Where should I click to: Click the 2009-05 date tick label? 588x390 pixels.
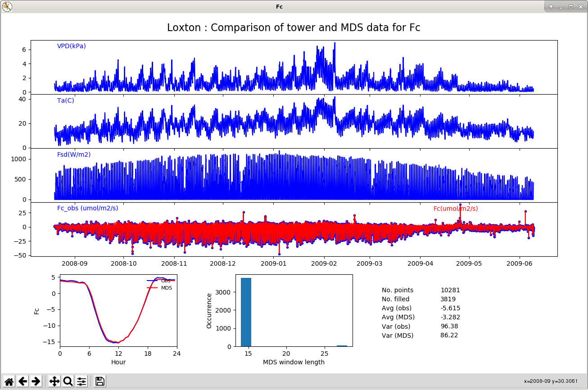pyautogui.click(x=470, y=263)
